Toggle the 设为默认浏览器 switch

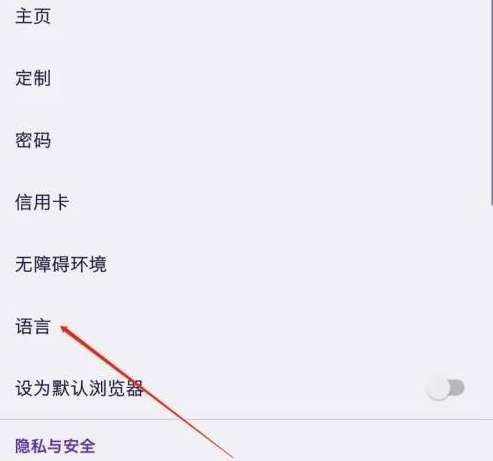coord(445,388)
